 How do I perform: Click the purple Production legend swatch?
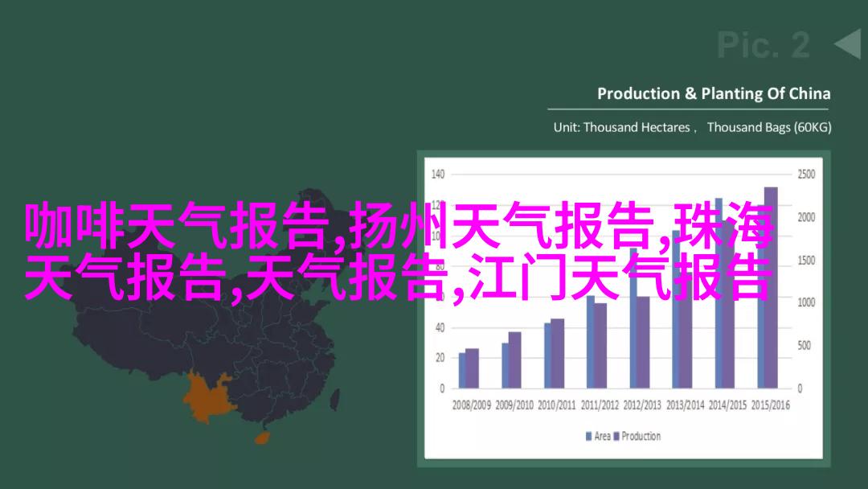pyautogui.click(x=616, y=437)
